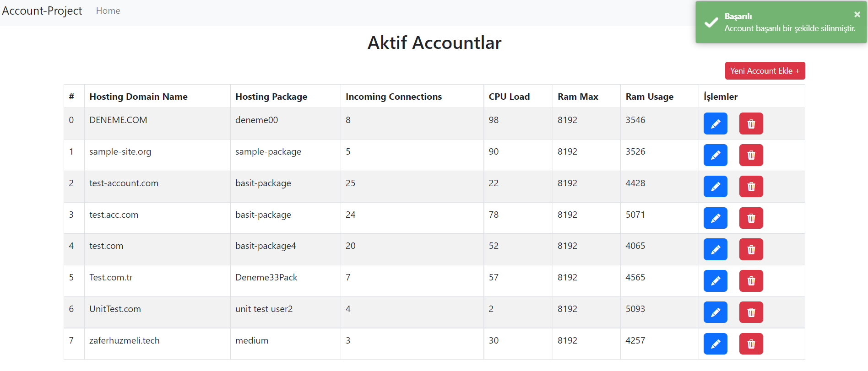Viewport: 868px width, 371px height.
Task: Click edit pencil for sample-site.org
Action: coord(715,155)
